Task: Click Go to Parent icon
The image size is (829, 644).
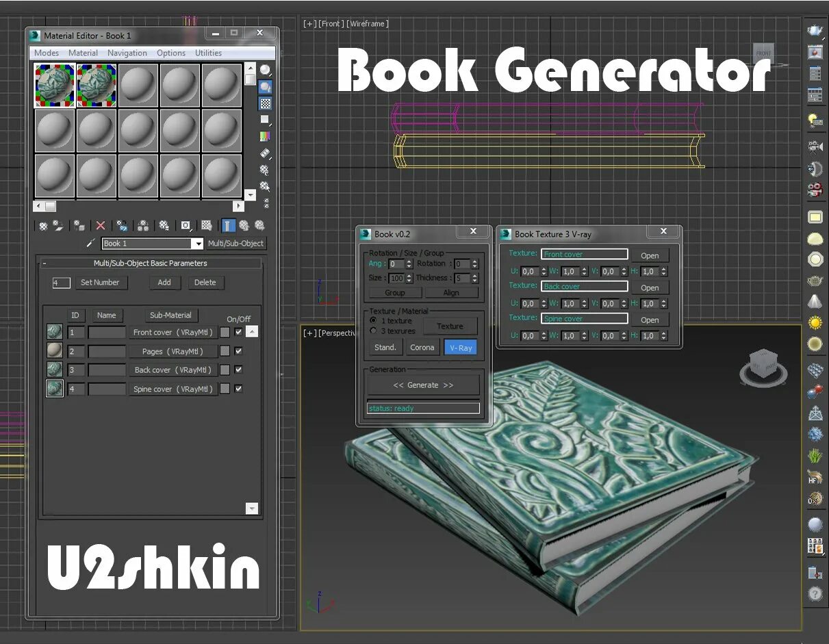Action: coord(244,226)
